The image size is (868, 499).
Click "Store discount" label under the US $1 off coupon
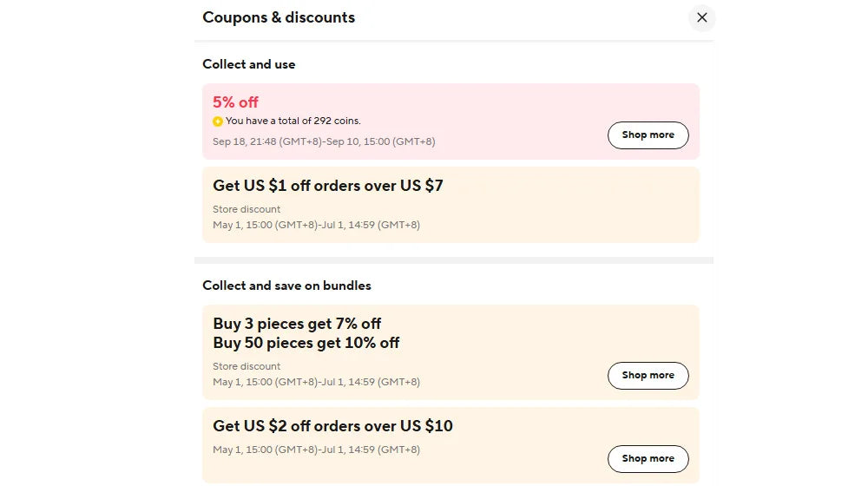coord(247,209)
